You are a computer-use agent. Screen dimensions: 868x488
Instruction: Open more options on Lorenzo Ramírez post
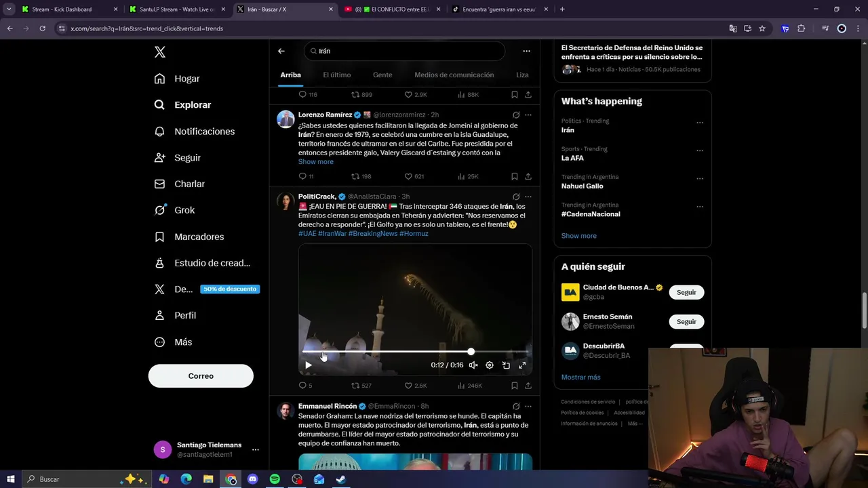click(x=528, y=115)
